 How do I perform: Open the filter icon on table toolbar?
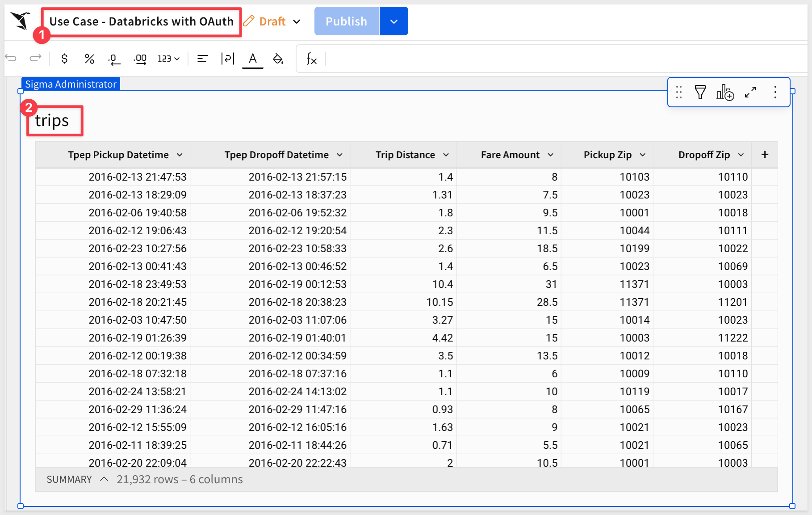point(700,93)
